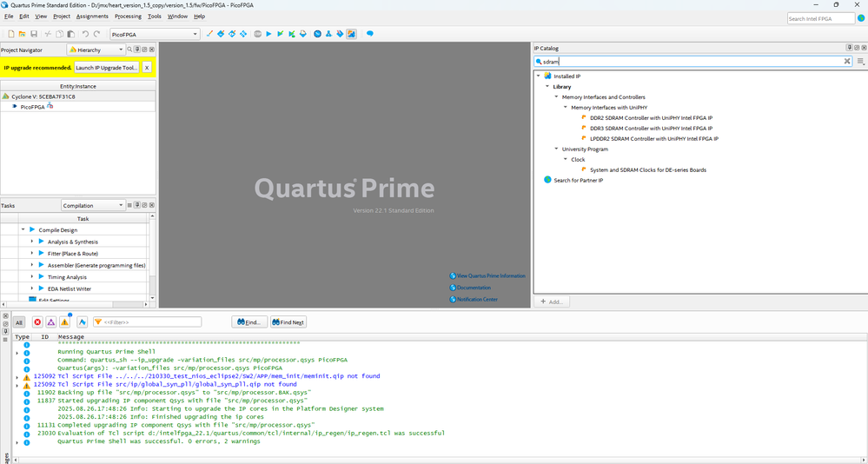
Task: Click the Cut scissors toolbar icon
Action: tap(48, 34)
